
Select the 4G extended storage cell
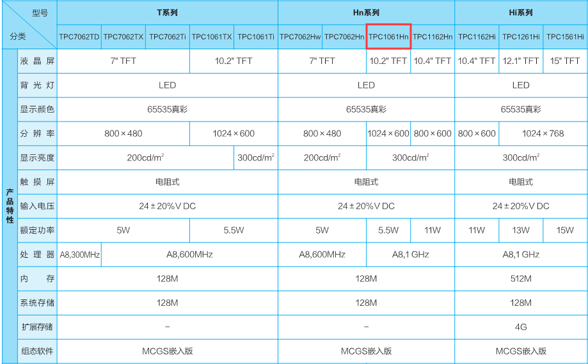(521, 327)
